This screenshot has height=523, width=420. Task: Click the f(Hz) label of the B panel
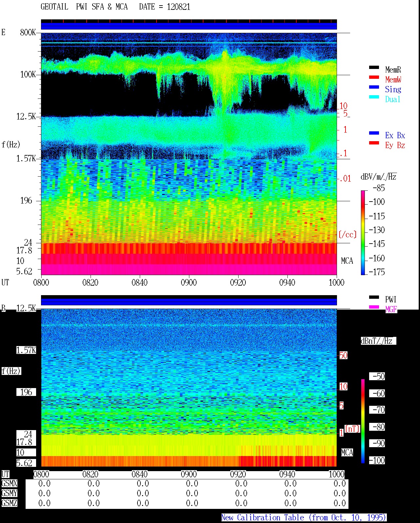(11, 371)
